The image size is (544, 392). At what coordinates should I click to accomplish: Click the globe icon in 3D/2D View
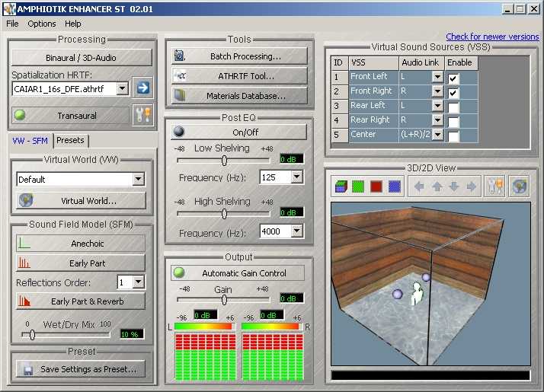point(519,186)
